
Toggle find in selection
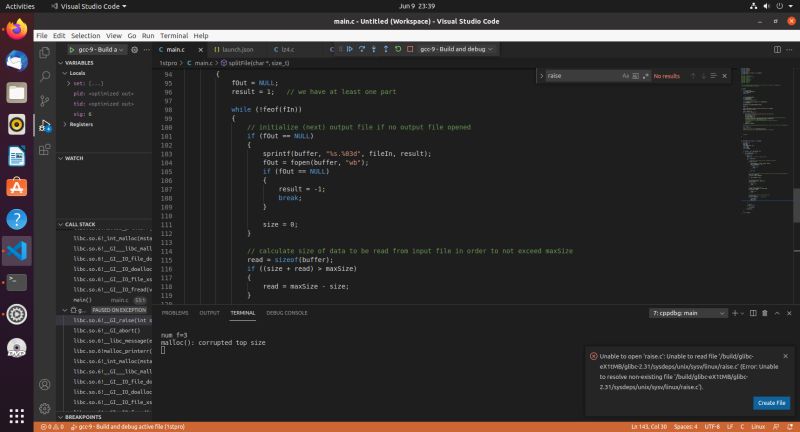coord(713,76)
